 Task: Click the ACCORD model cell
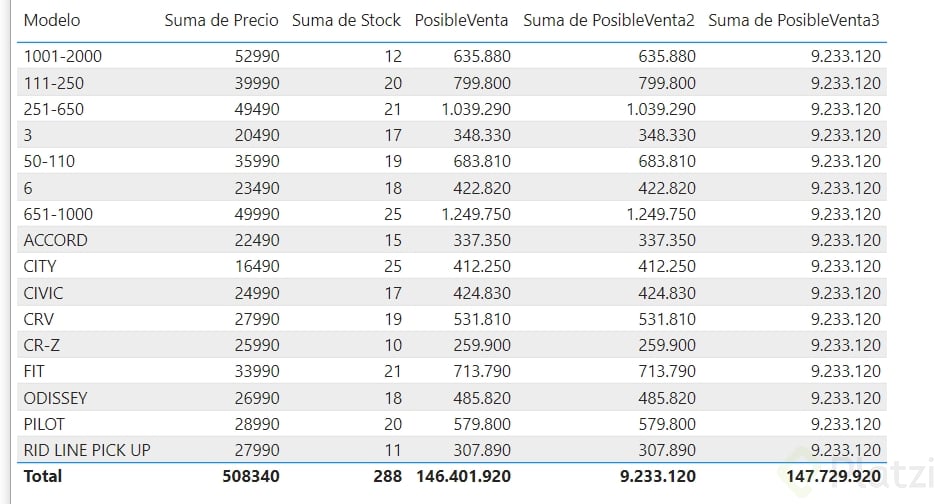55,240
